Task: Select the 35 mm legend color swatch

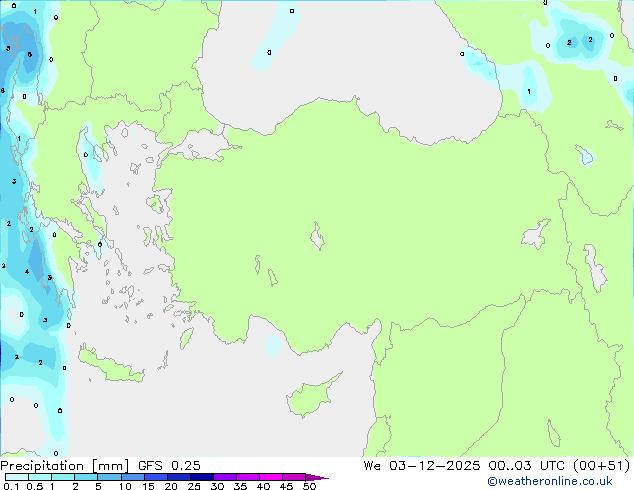Action: [x=248, y=477]
